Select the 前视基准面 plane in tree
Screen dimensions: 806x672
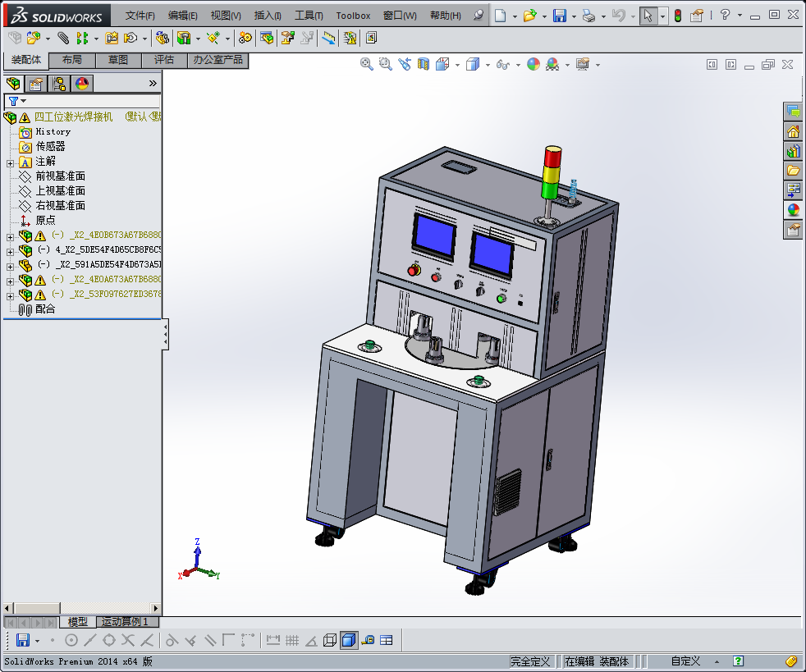(60, 176)
